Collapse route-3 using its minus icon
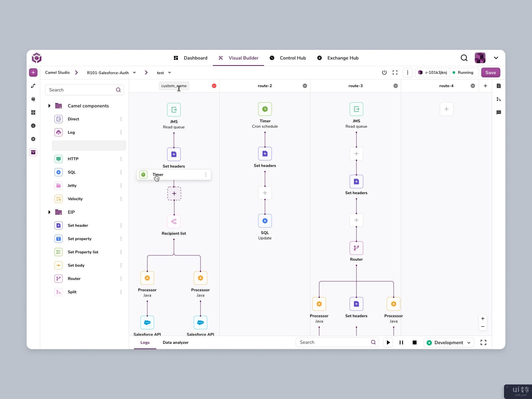This screenshot has width=532, height=399. tap(395, 86)
